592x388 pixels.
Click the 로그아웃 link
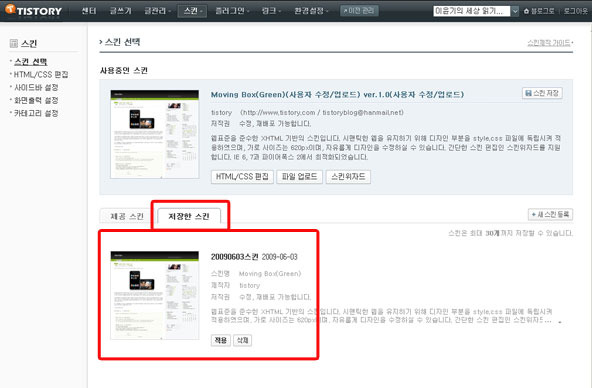click(576, 11)
